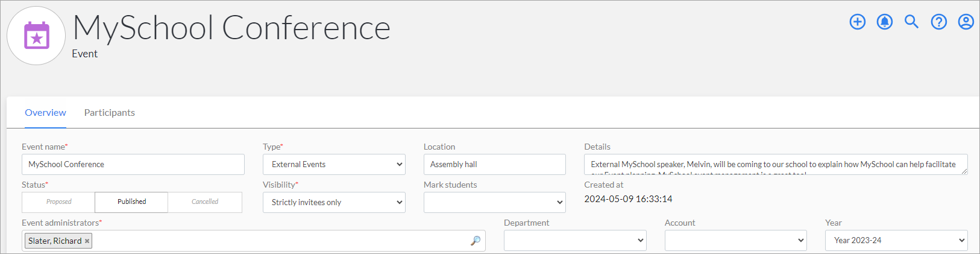
Task: Set status to Cancelled
Action: [205, 202]
